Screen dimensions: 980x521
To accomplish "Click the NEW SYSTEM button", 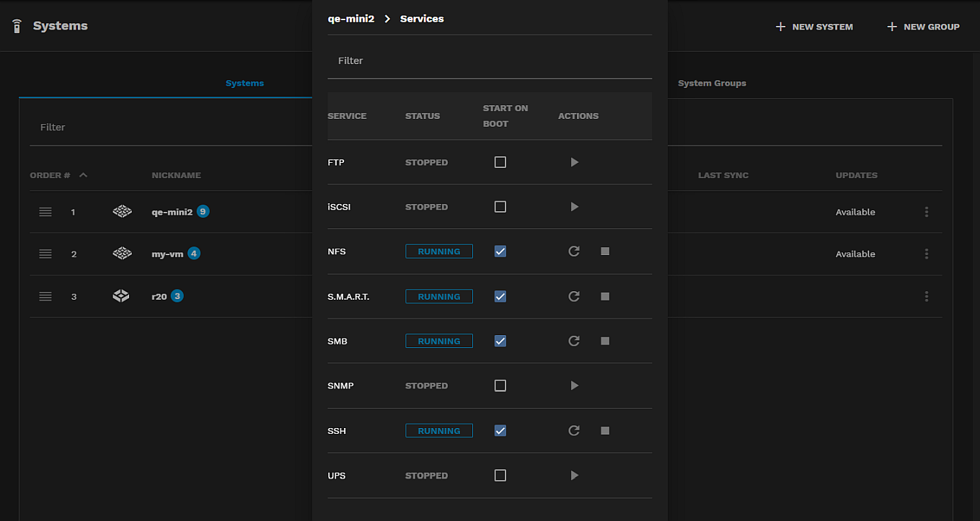I will point(813,27).
